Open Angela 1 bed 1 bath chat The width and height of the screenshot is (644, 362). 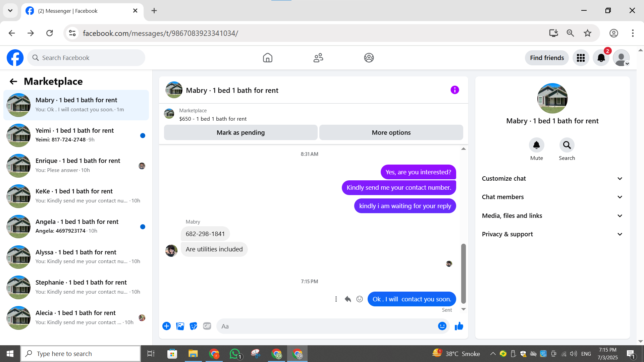click(76, 226)
